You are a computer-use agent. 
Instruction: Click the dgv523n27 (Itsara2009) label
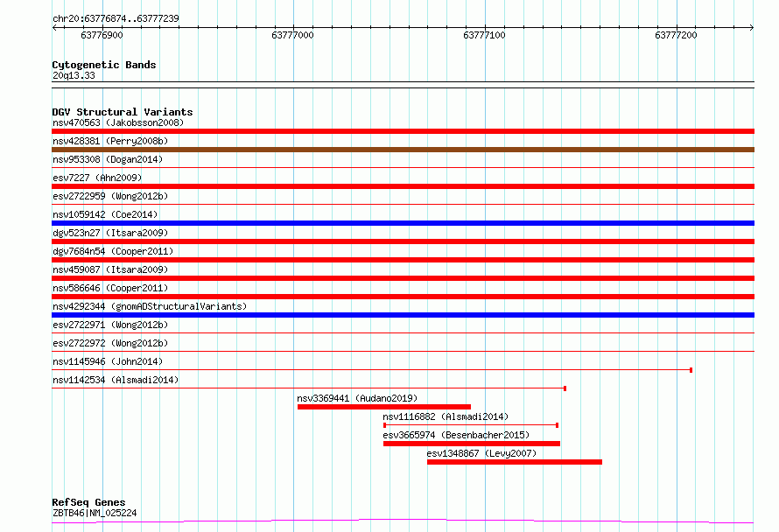110,233
